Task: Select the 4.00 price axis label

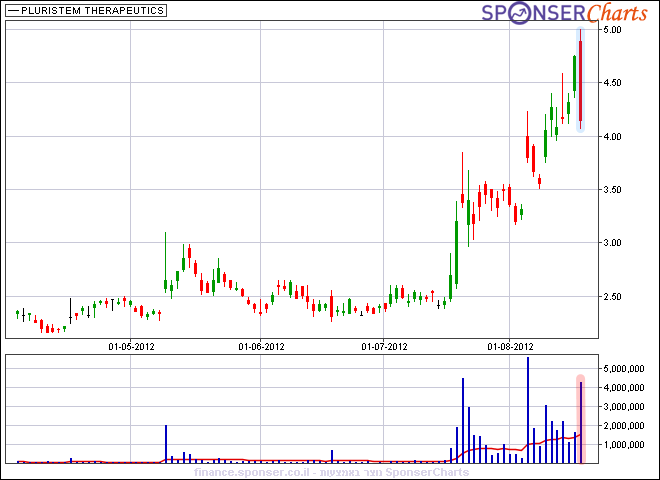Action: pyautogui.click(x=612, y=137)
